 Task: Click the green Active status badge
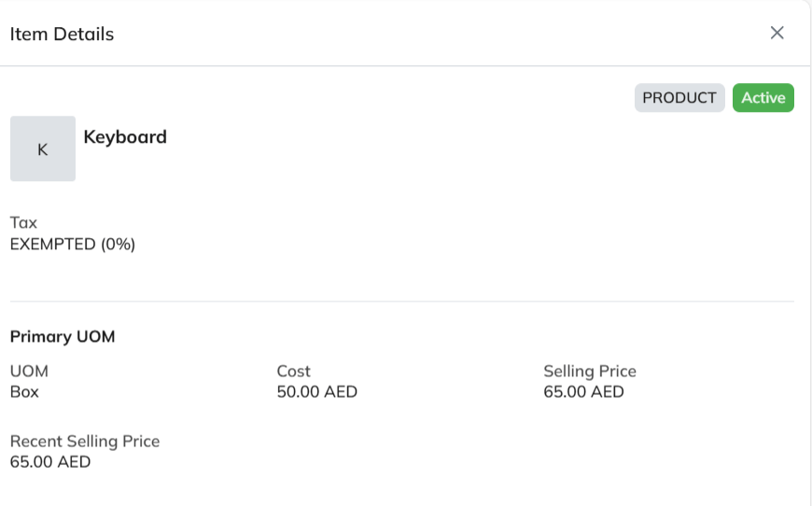point(763,98)
